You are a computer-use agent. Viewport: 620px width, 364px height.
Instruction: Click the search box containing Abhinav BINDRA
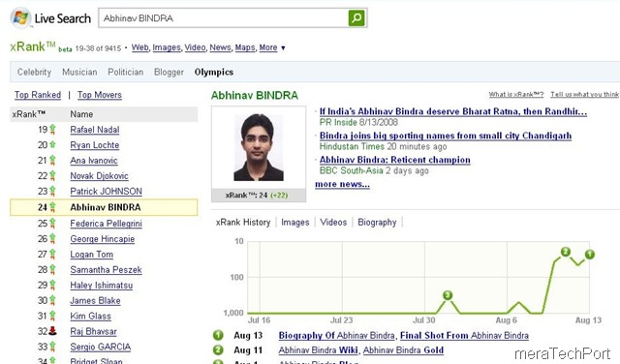224,18
